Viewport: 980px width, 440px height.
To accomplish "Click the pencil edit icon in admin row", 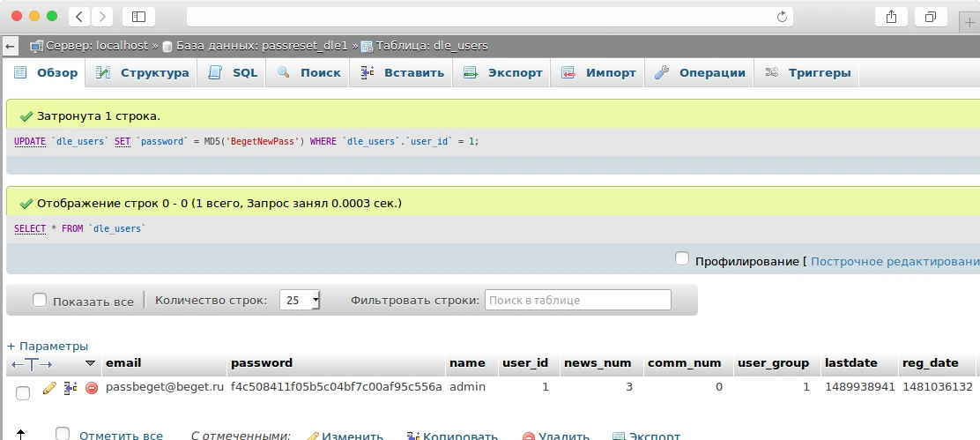I will pos(49,388).
